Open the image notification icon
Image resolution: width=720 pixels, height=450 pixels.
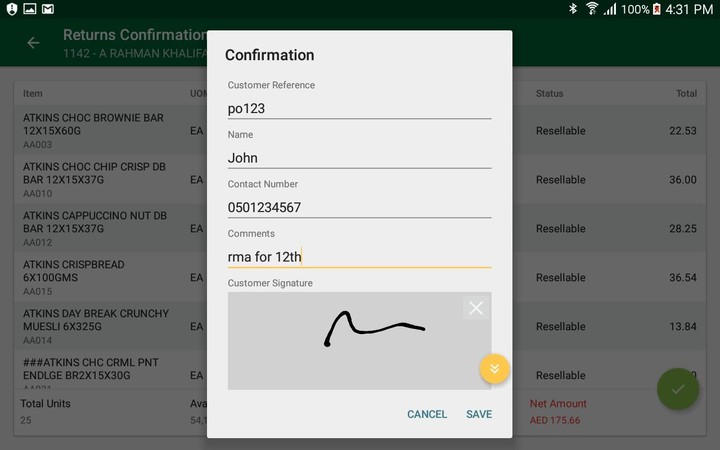point(29,9)
